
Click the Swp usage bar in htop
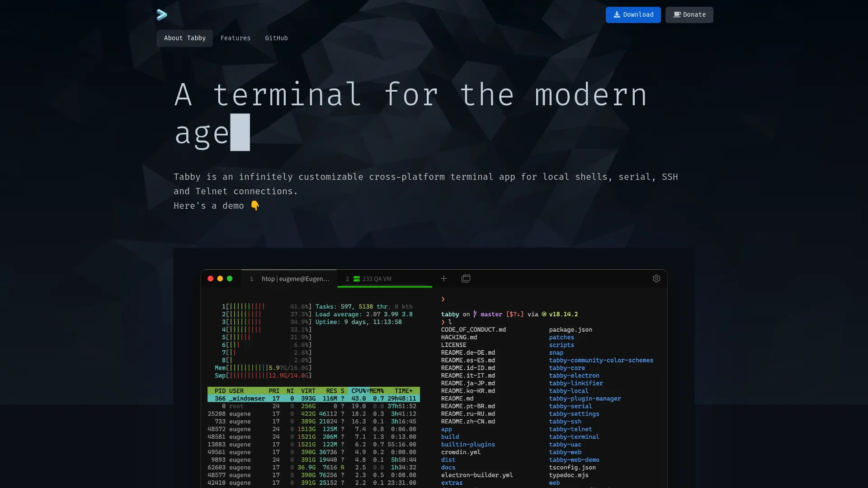coord(263,376)
